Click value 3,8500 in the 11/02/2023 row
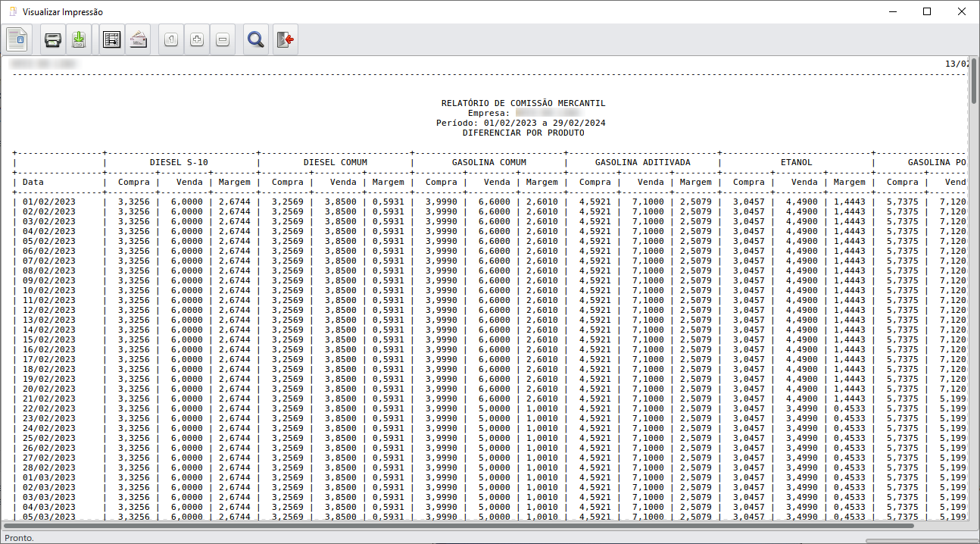980x544 pixels. click(x=341, y=300)
